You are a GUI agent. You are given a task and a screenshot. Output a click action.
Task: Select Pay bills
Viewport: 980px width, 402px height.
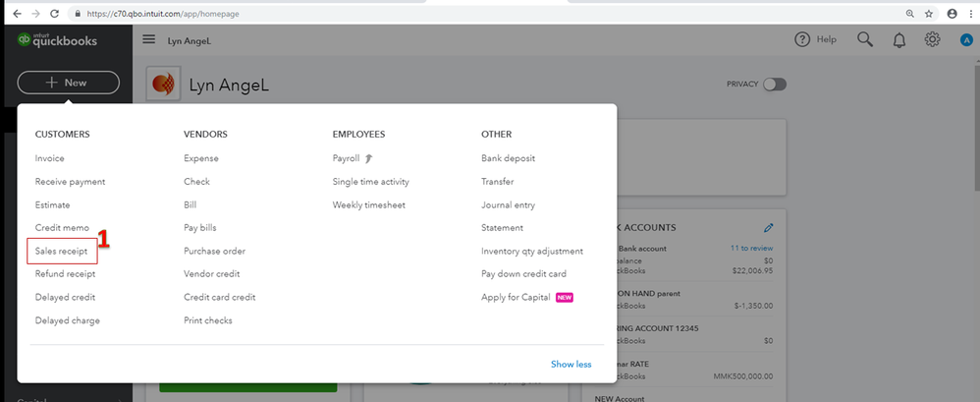[200, 228]
